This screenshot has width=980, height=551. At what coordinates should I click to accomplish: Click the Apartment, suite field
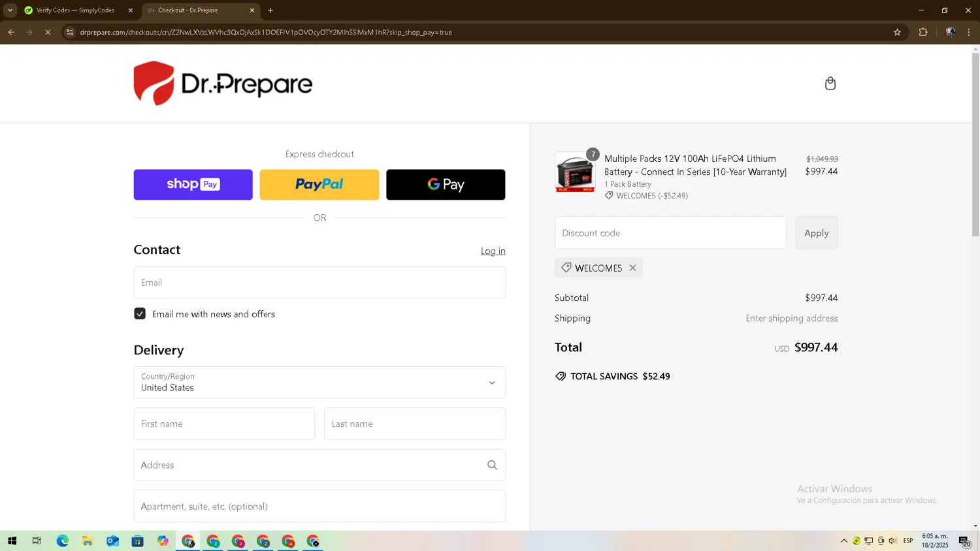click(x=319, y=506)
